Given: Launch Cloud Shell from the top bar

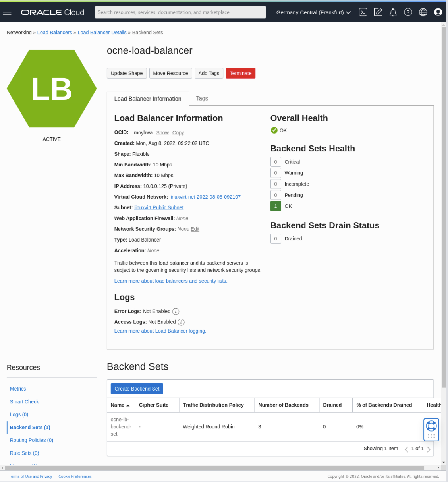Looking at the screenshot, I should (363, 12).
